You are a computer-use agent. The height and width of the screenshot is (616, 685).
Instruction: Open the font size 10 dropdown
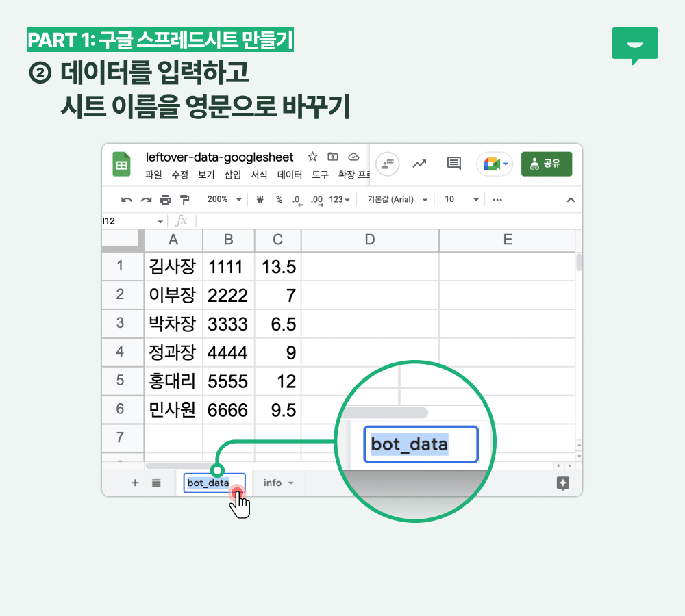[461, 199]
